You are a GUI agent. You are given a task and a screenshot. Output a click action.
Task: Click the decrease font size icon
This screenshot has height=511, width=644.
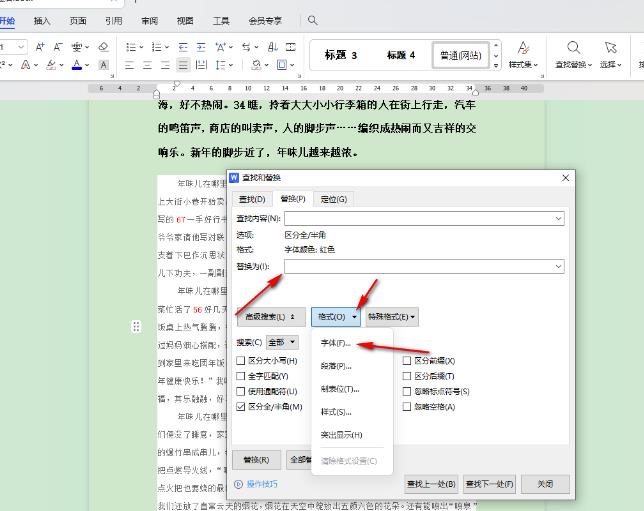pyautogui.click(x=58, y=47)
